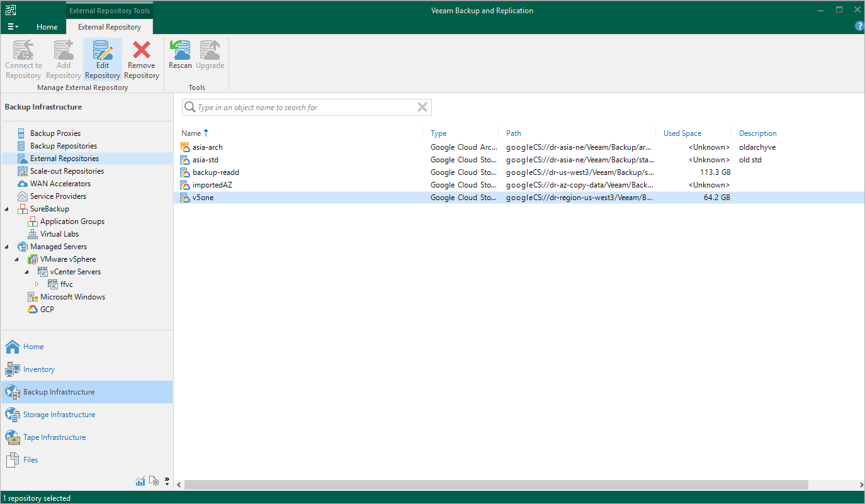Sort the list by Path column

click(x=514, y=133)
